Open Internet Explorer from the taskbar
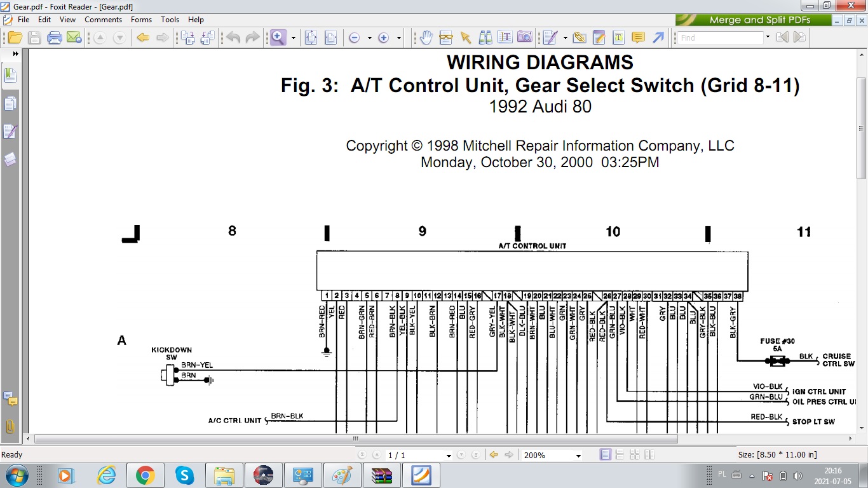Screen dimensions: 868x488 tap(106, 475)
